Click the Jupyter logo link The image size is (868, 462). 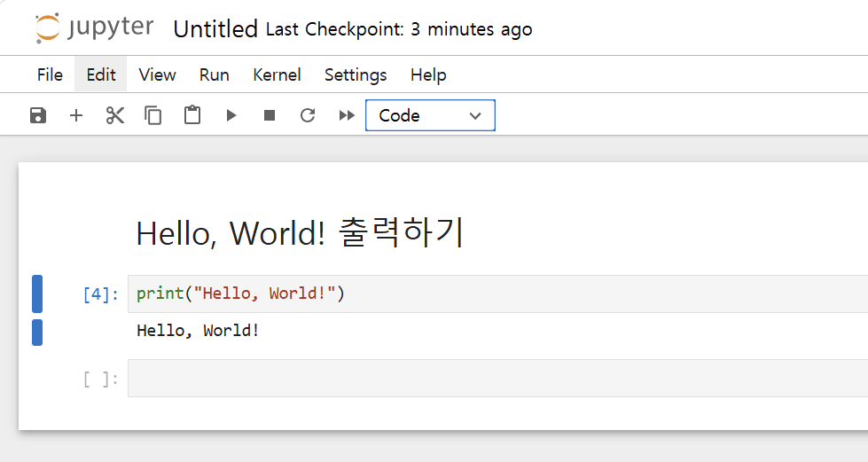(94, 28)
